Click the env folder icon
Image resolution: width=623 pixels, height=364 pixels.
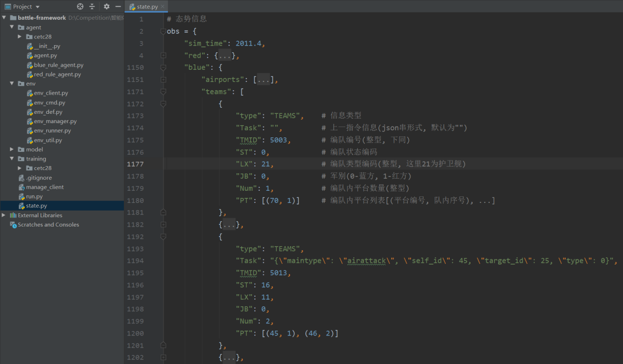pyautogui.click(x=21, y=84)
